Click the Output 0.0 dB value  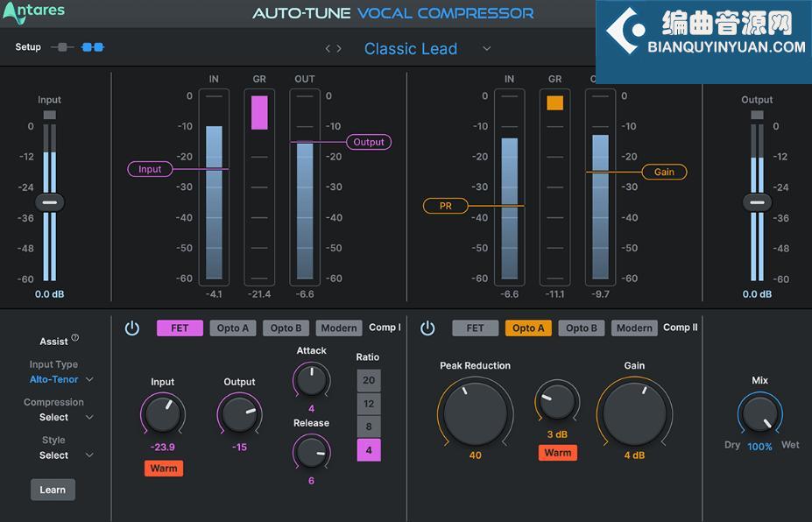pos(757,294)
